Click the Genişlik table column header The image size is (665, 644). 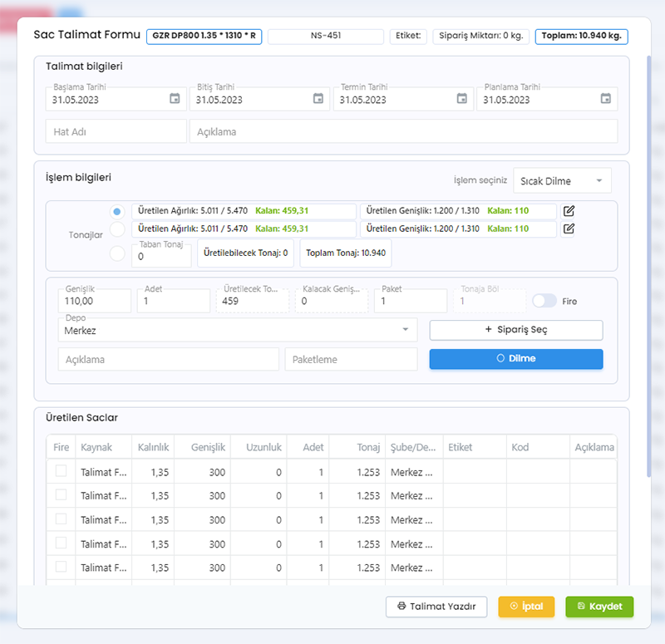[x=203, y=447]
